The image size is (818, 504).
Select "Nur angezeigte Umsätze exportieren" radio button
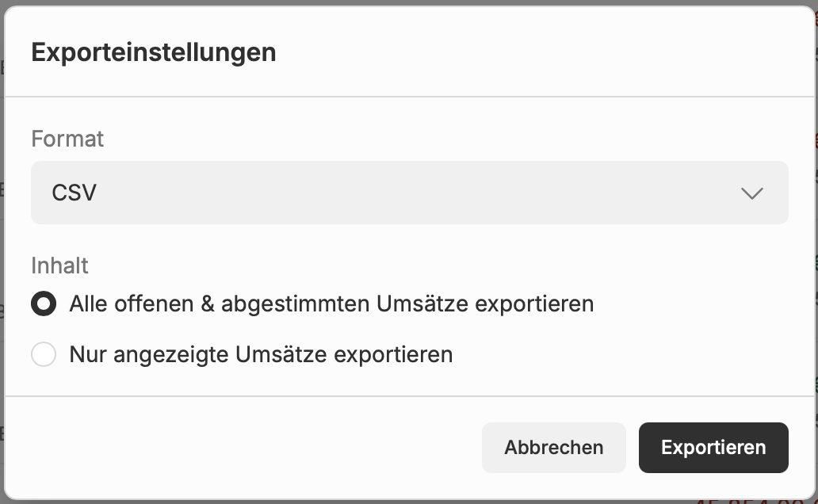(44, 354)
